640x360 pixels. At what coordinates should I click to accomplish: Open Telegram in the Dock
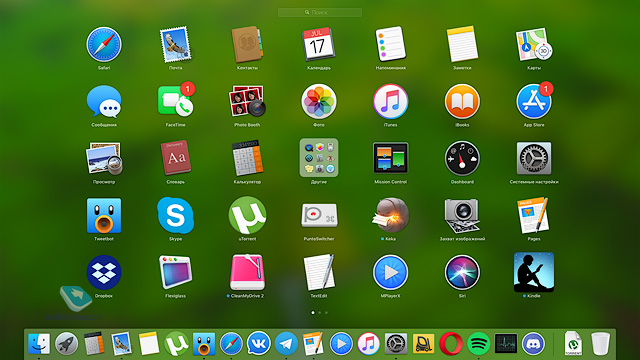[x=286, y=344]
